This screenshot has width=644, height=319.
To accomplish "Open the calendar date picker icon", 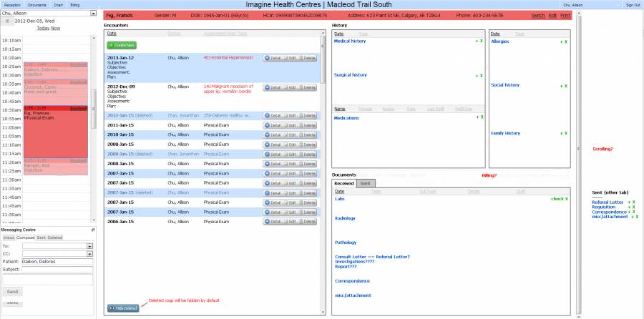I will (x=7, y=21).
